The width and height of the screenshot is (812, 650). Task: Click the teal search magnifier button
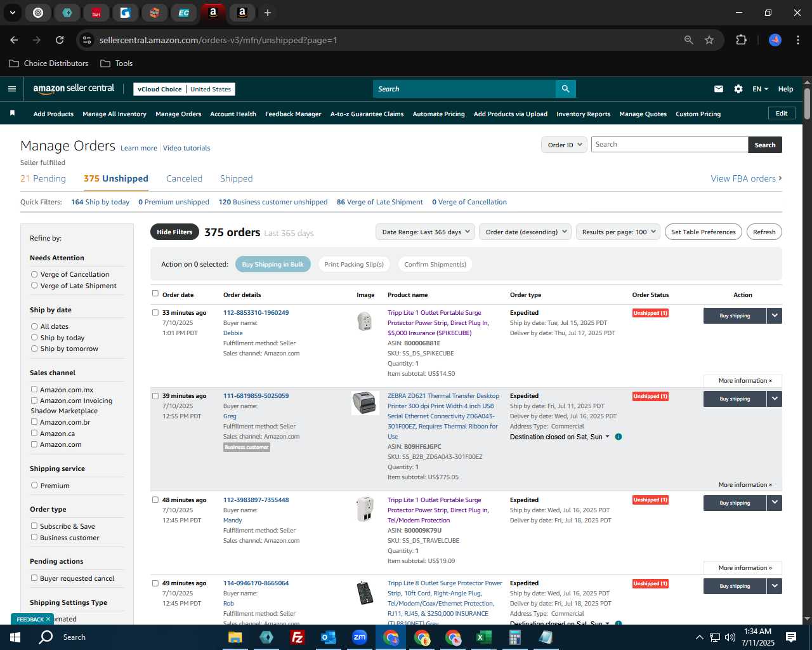(x=565, y=89)
